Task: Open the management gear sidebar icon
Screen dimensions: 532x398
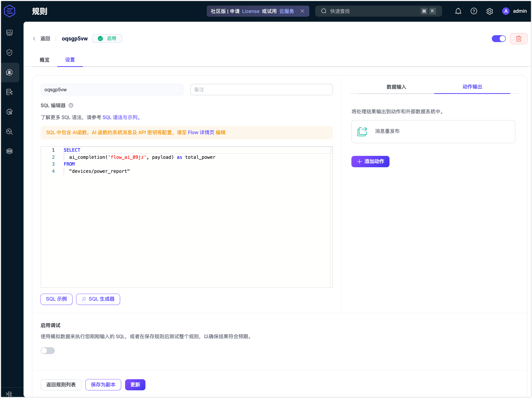Action: (10, 112)
